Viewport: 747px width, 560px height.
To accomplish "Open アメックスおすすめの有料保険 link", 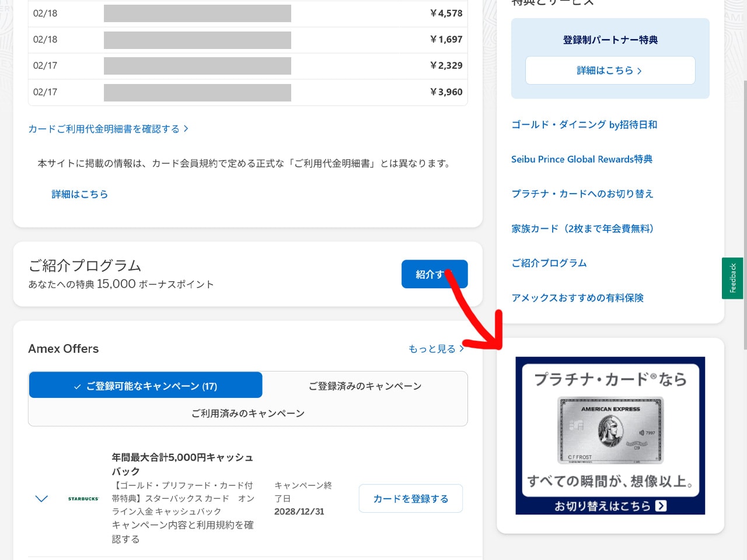I will [577, 298].
